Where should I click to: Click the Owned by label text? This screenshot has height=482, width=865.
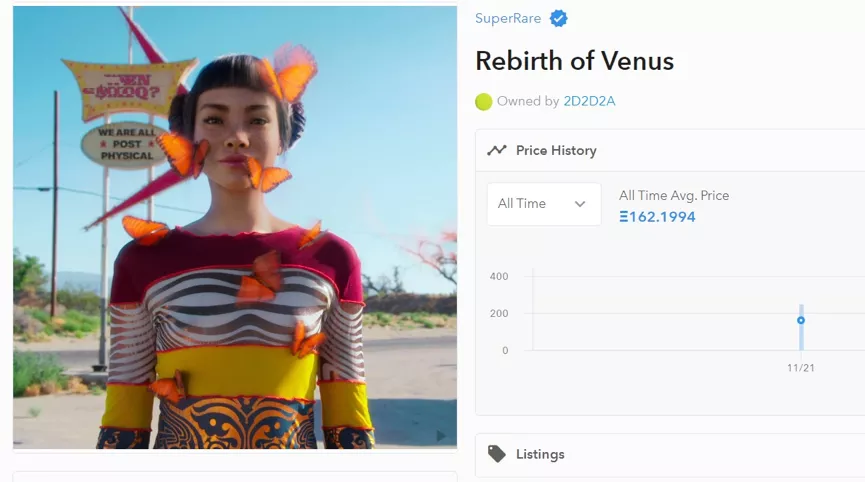click(528, 101)
